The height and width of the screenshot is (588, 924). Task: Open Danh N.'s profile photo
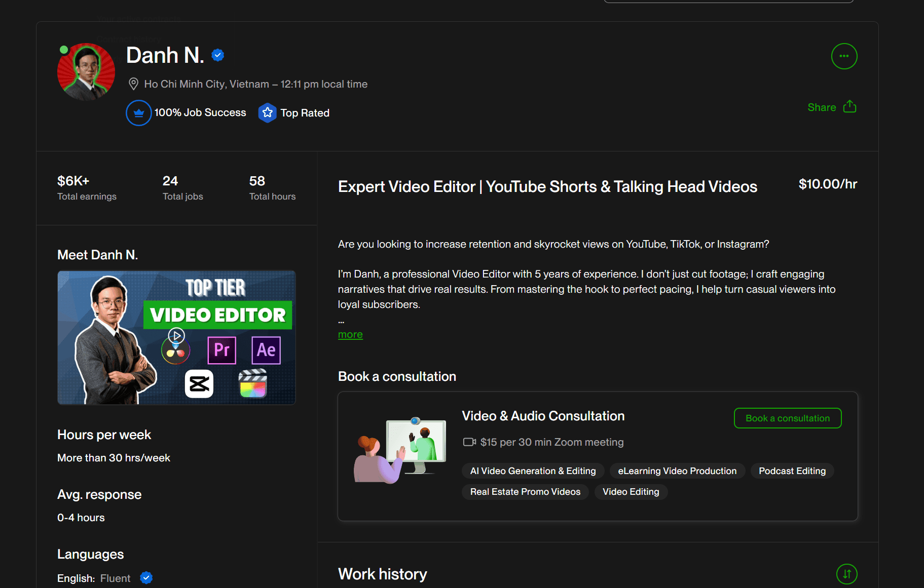(86, 72)
